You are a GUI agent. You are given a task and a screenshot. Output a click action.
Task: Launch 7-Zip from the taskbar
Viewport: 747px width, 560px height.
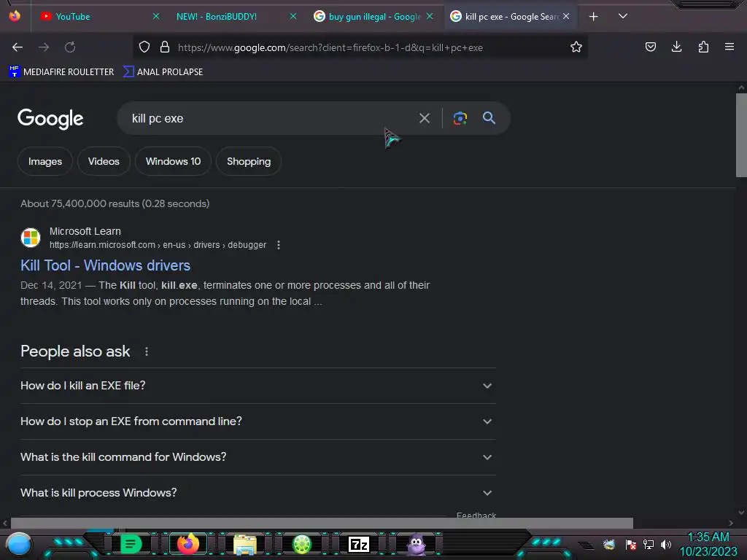(359, 544)
